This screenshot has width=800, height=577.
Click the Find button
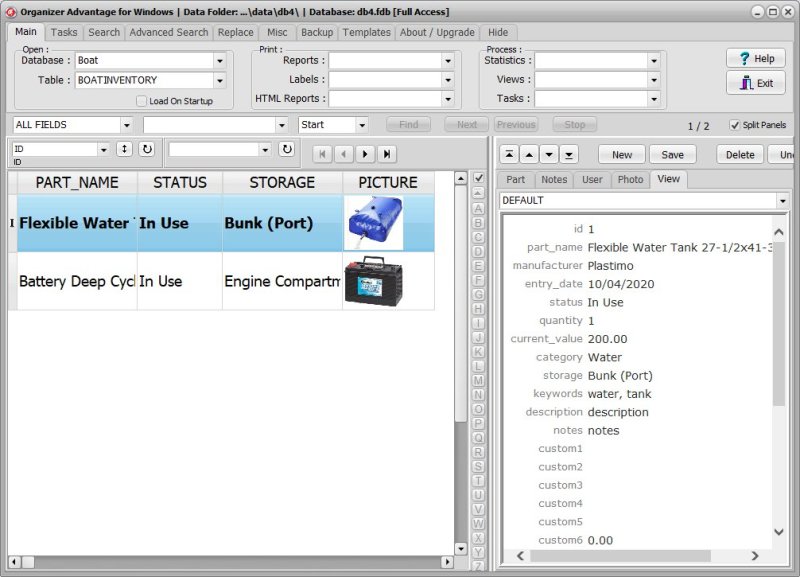point(409,124)
